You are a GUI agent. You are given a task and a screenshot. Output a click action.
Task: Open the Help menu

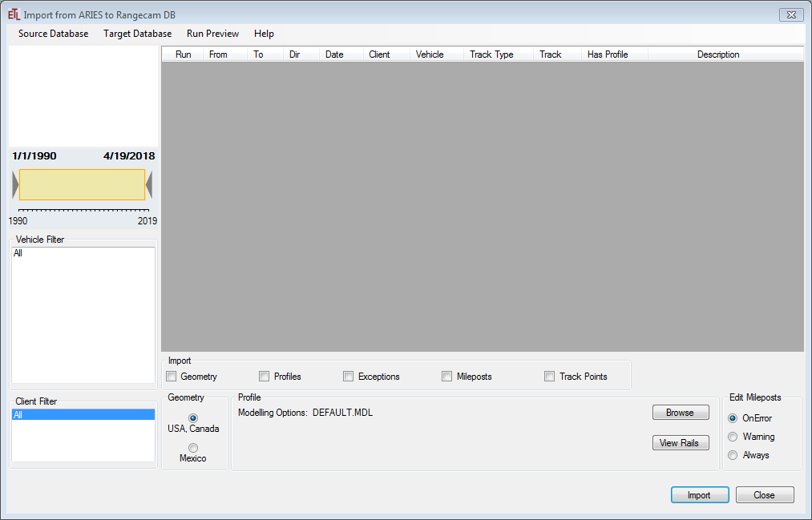coord(264,34)
